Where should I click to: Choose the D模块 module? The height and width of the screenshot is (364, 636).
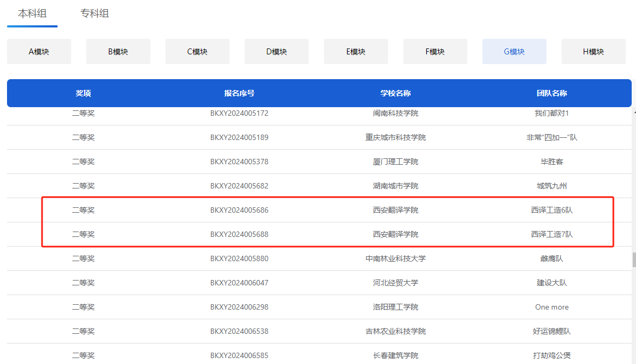(x=276, y=52)
